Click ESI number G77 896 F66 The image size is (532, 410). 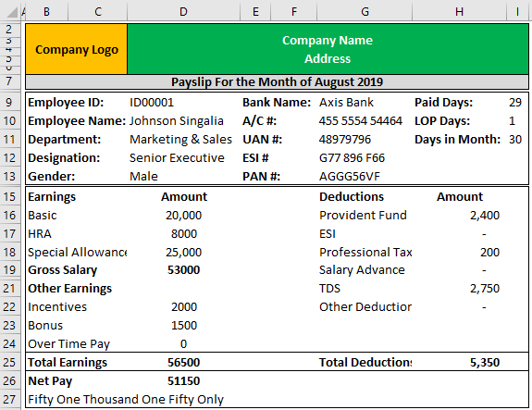tap(352, 158)
